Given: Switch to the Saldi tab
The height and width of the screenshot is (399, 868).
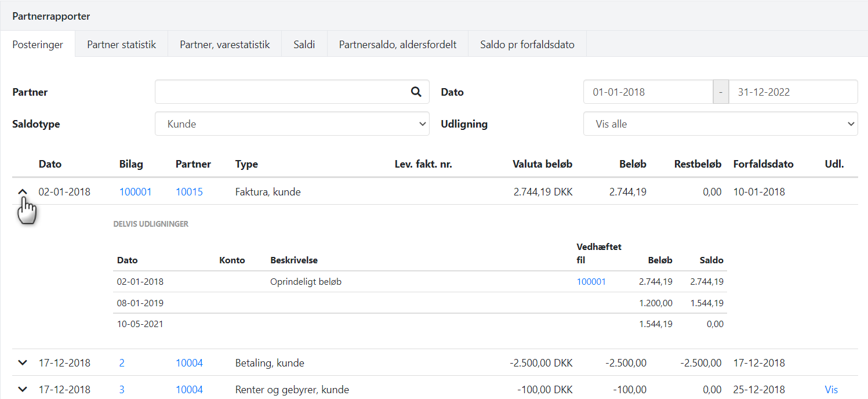Looking at the screenshot, I should [x=304, y=43].
